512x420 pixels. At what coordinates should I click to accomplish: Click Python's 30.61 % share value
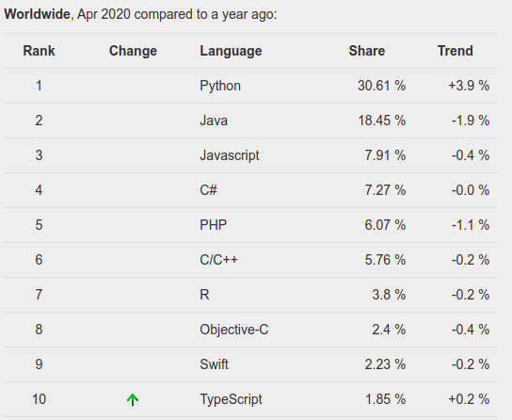pyautogui.click(x=382, y=86)
